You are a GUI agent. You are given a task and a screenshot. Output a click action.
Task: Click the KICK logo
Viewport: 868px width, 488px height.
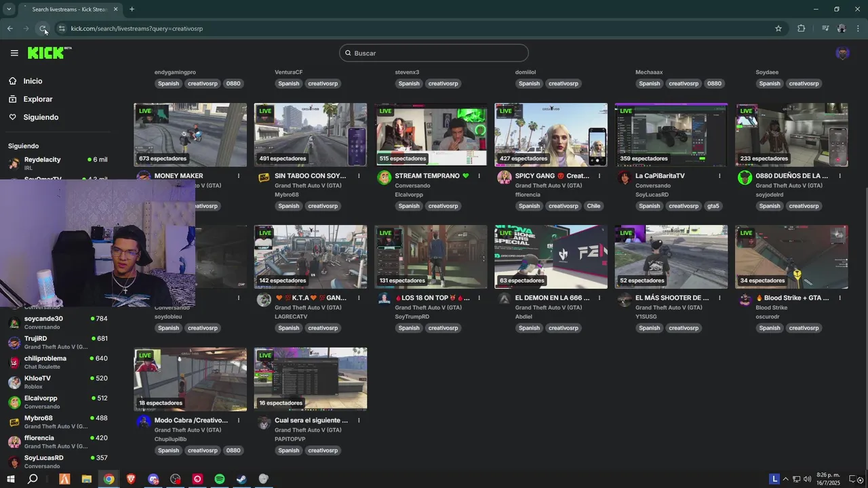click(49, 53)
